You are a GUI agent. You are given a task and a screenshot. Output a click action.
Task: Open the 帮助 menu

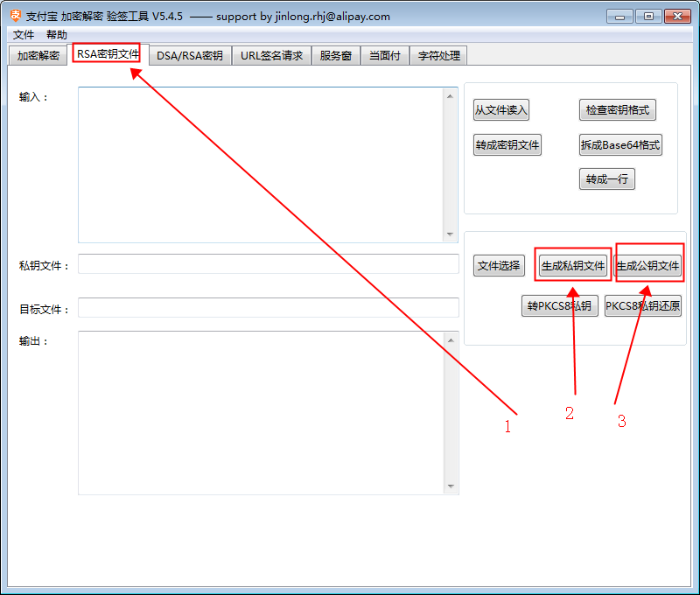(x=57, y=35)
